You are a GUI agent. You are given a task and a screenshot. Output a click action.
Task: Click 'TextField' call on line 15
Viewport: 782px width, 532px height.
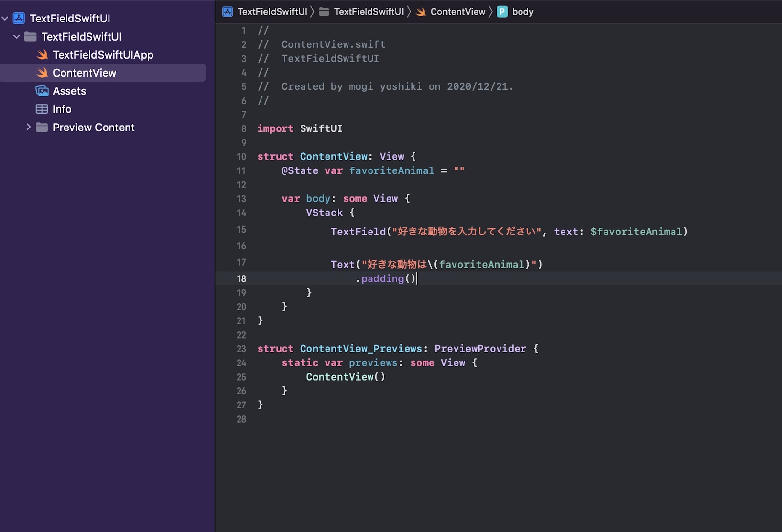tap(358, 232)
